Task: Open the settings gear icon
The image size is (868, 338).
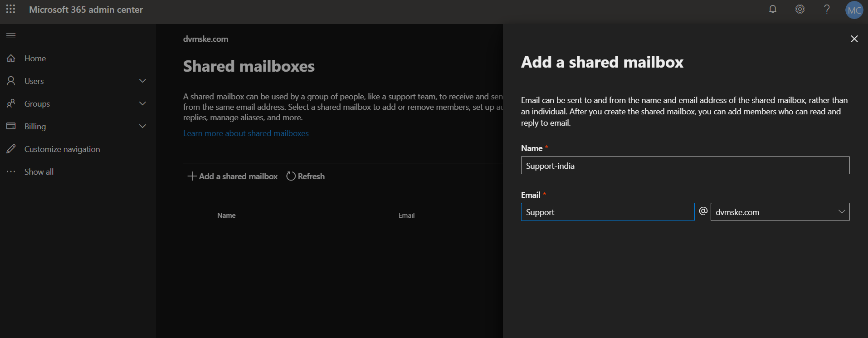Action: 800,10
